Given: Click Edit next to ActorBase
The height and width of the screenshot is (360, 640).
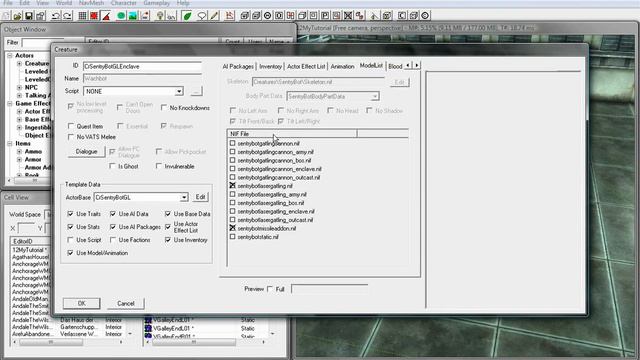Looking at the screenshot, I should (200, 197).
